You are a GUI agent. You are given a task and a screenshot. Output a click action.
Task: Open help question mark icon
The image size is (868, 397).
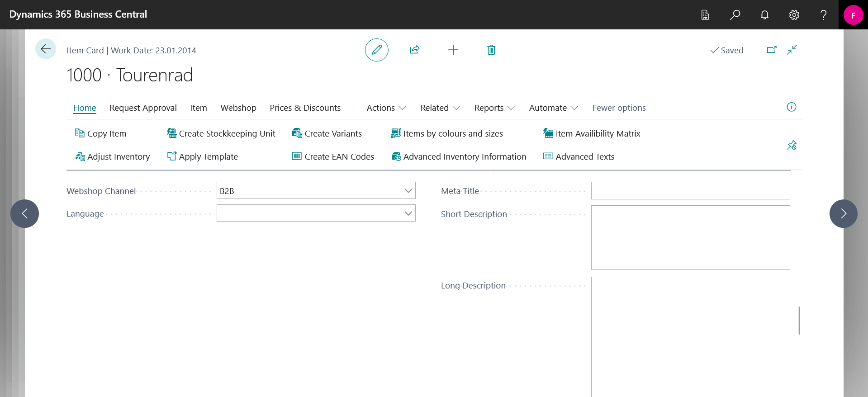pyautogui.click(x=824, y=15)
